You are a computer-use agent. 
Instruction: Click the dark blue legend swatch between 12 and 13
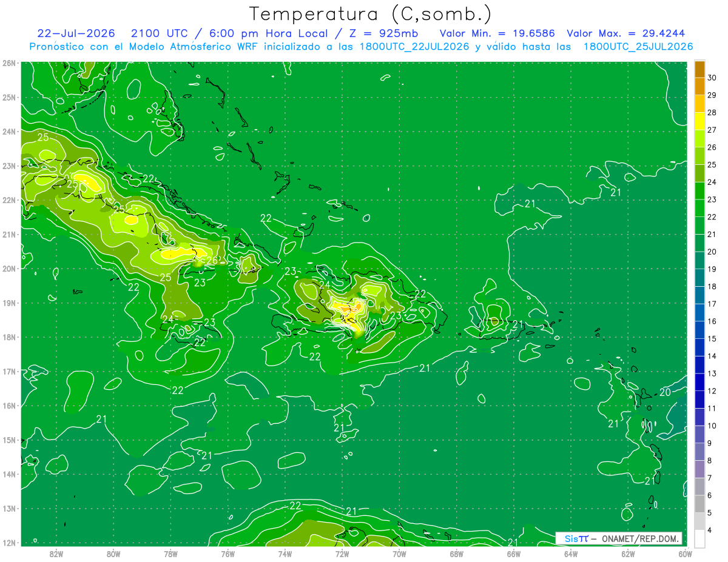coord(699,382)
